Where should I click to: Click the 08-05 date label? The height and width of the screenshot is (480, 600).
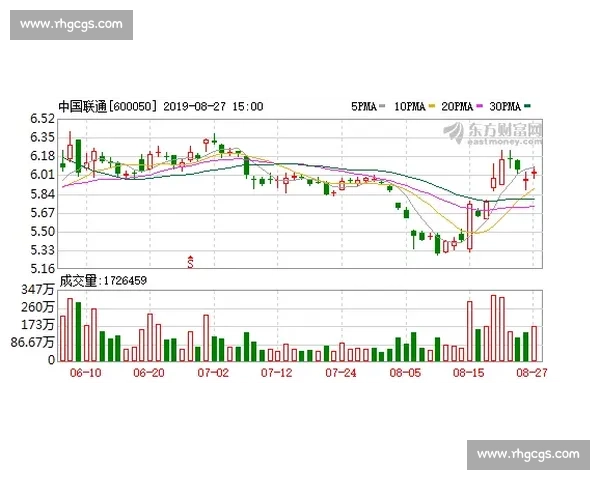pyautogui.click(x=405, y=372)
